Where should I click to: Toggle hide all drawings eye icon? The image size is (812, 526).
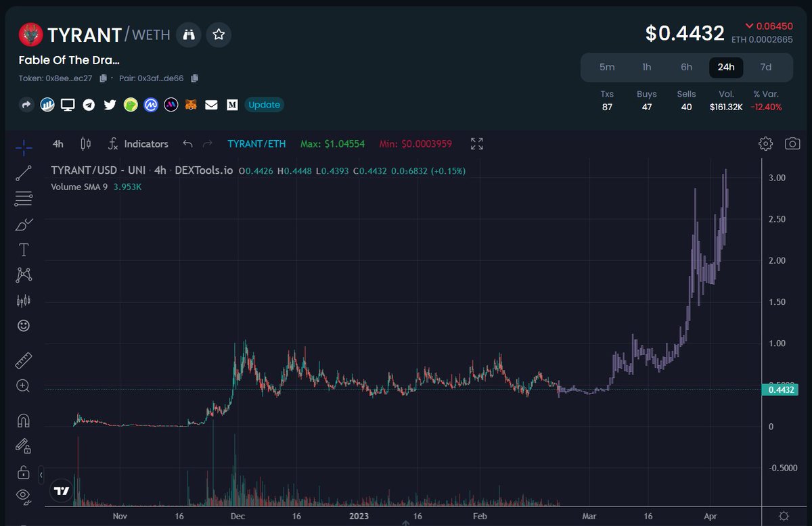23,497
